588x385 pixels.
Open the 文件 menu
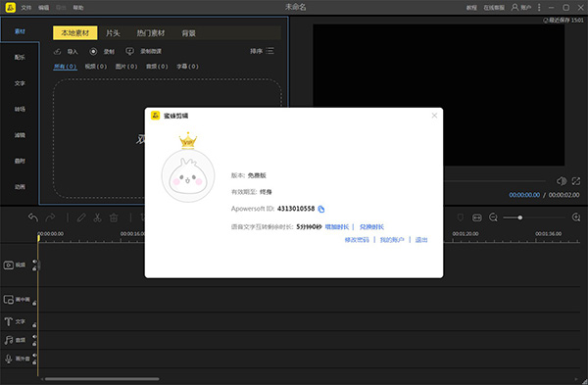[x=26, y=8]
